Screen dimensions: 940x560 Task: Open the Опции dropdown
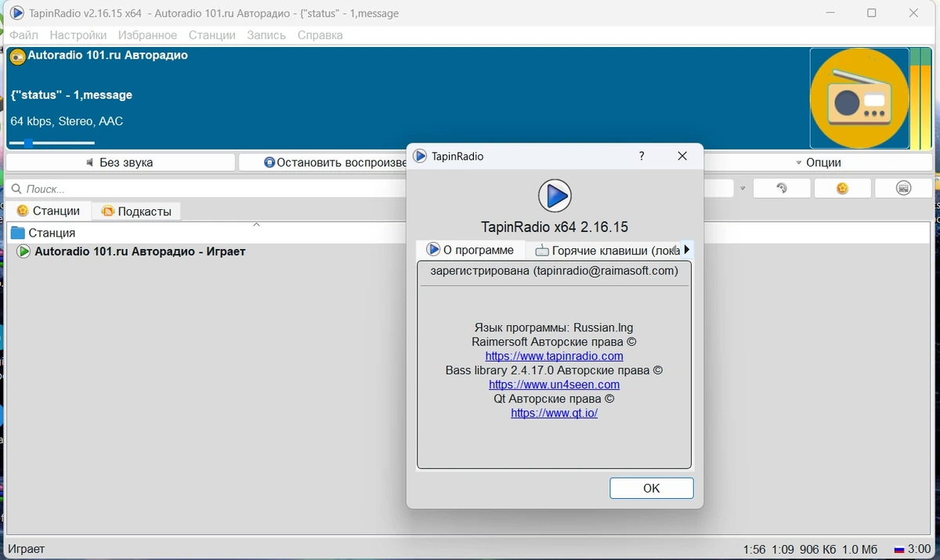(819, 162)
